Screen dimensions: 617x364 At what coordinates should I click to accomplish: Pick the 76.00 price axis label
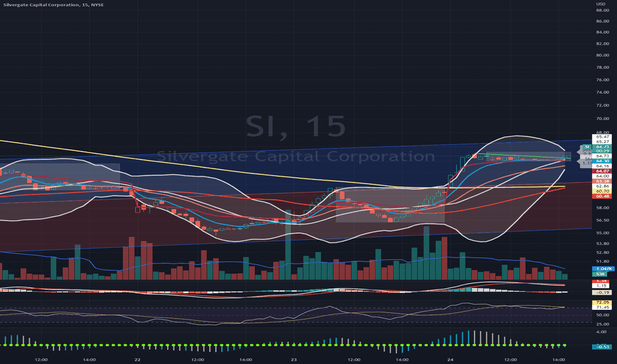pyautogui.click(x=602, y=79)
